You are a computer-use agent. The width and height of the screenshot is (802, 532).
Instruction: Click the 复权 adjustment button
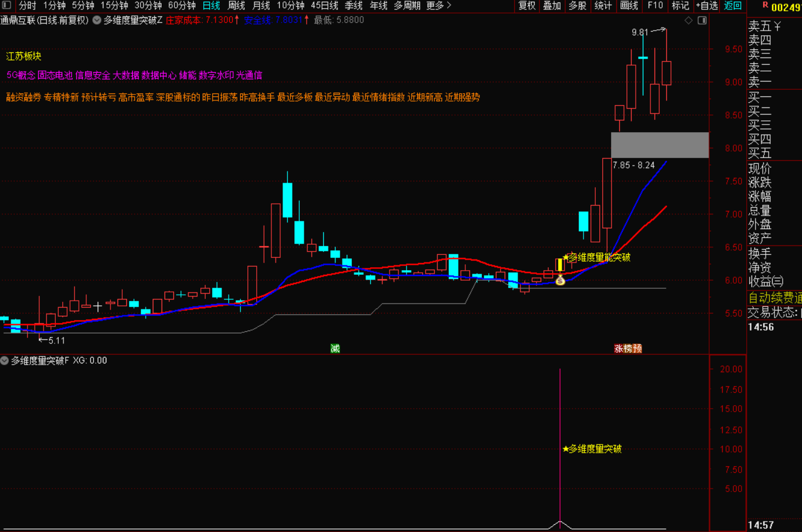(527, 5)
